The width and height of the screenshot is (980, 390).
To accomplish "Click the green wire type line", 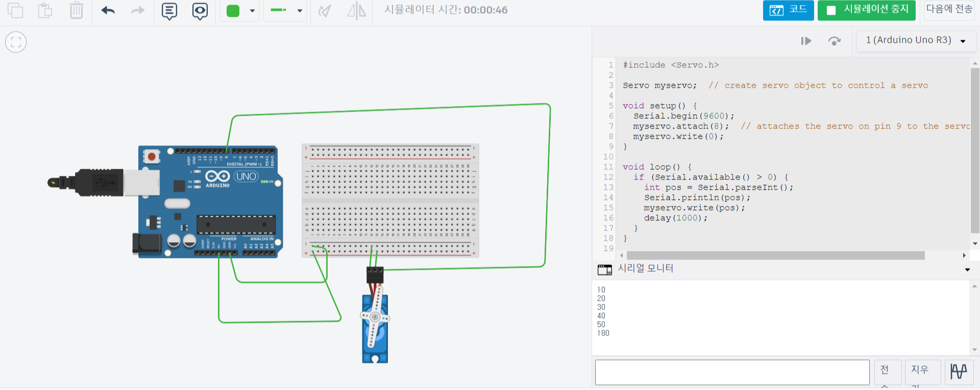I will coord(278,10).
